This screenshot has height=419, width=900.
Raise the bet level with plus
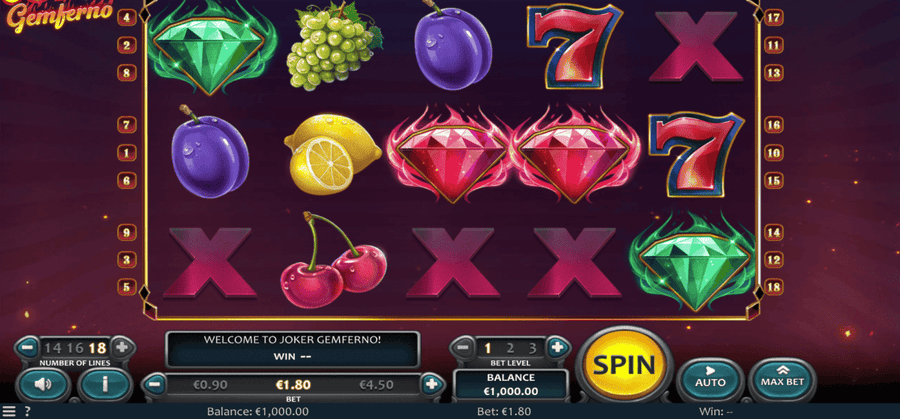pyautogui.click(x=556, y=347)
